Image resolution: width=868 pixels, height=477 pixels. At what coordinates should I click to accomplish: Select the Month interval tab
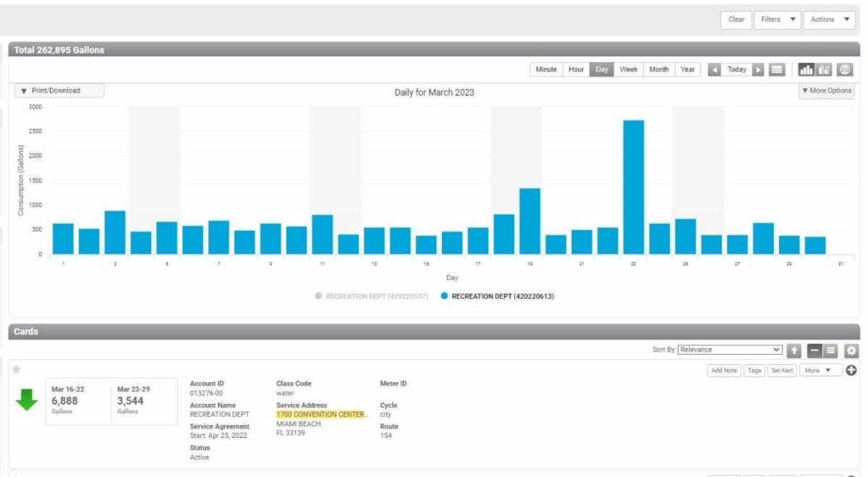coord(658,69)
